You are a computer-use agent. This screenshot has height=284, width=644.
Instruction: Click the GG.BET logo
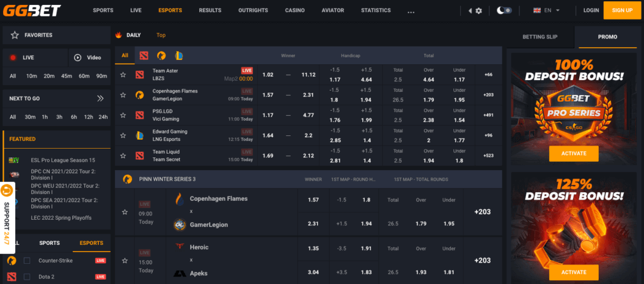(31, 10)
